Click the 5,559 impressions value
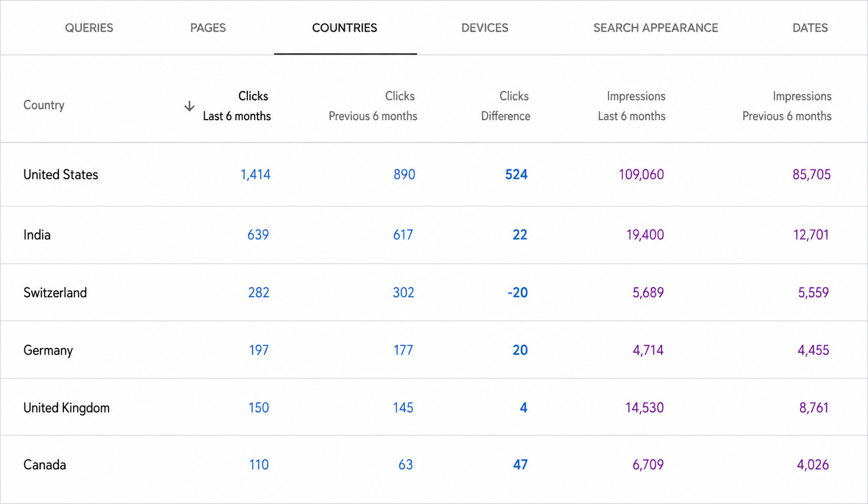 pos(814,293)
